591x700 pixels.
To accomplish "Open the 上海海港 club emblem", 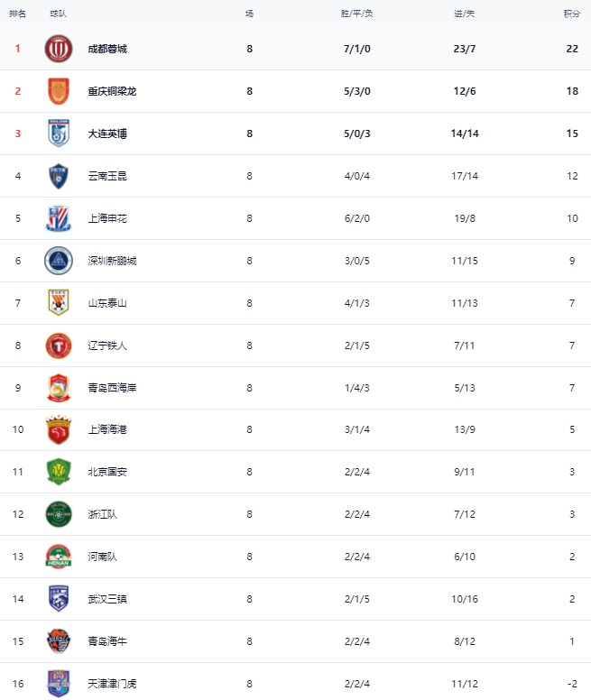I will (x=59, y=430).
